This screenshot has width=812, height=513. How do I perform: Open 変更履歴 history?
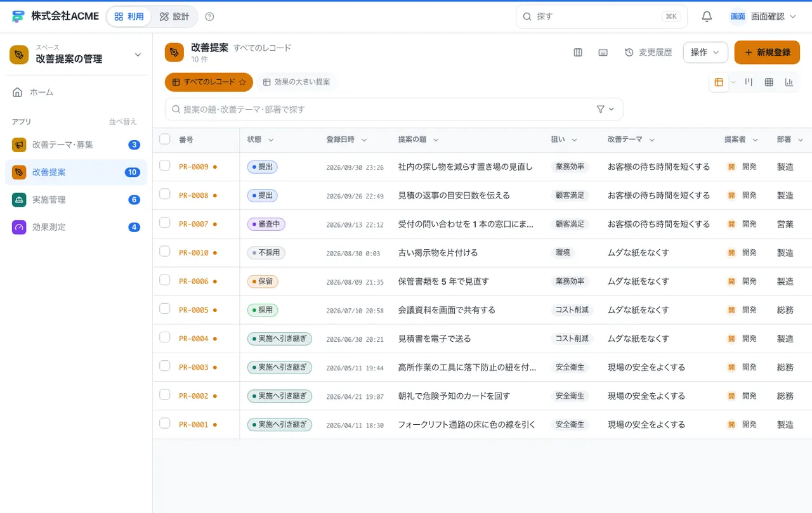click(648, 53)
